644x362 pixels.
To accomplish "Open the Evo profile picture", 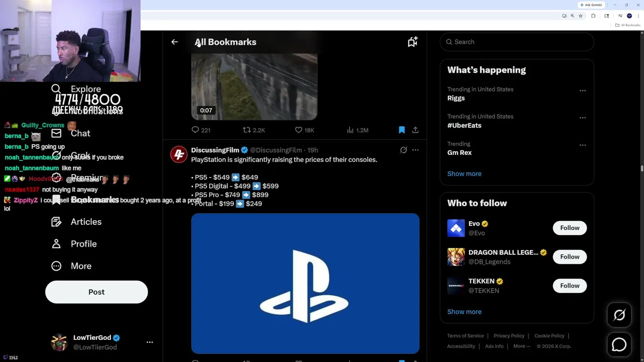I will [x=456, y=228].
